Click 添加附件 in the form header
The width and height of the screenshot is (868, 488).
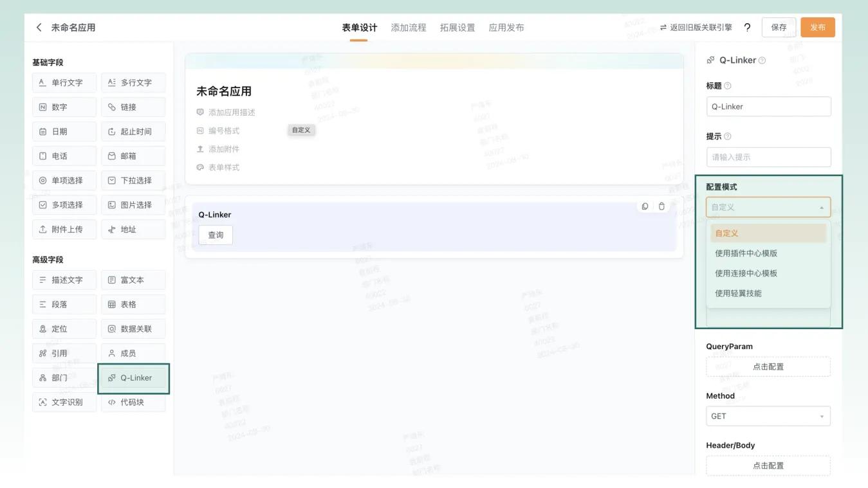point(218,149)
